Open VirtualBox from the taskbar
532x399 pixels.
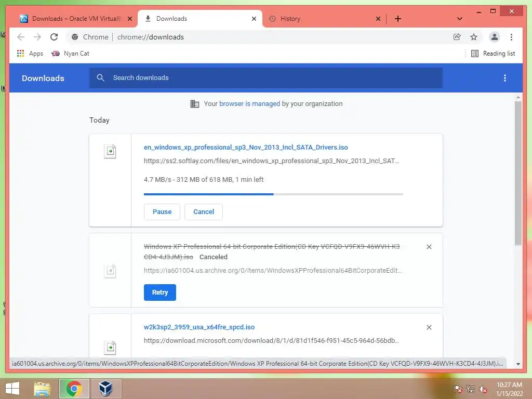click(105, 389)
